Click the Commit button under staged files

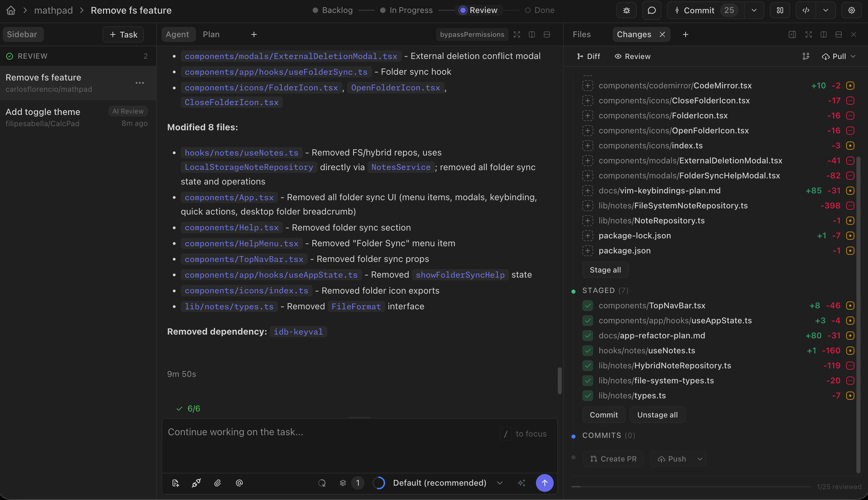coord(603,415)
